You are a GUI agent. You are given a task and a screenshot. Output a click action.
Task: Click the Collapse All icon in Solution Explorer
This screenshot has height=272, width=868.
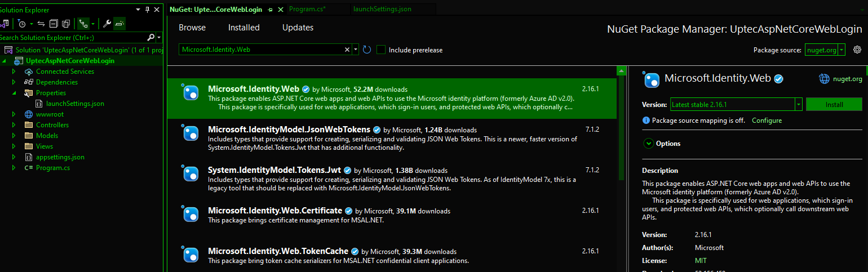pos(54,24)
